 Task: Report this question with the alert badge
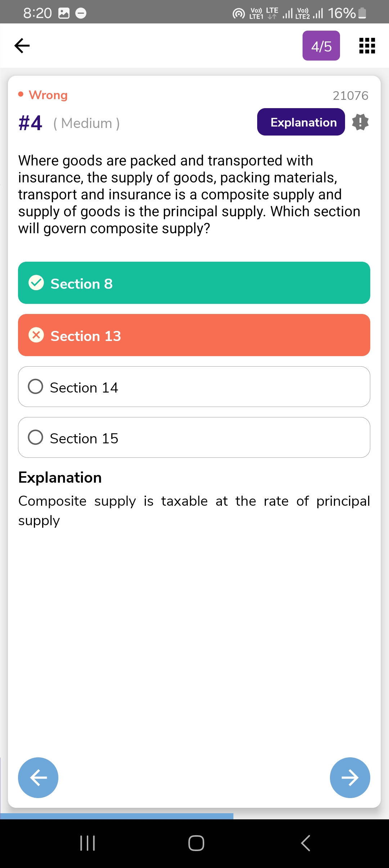360,122
